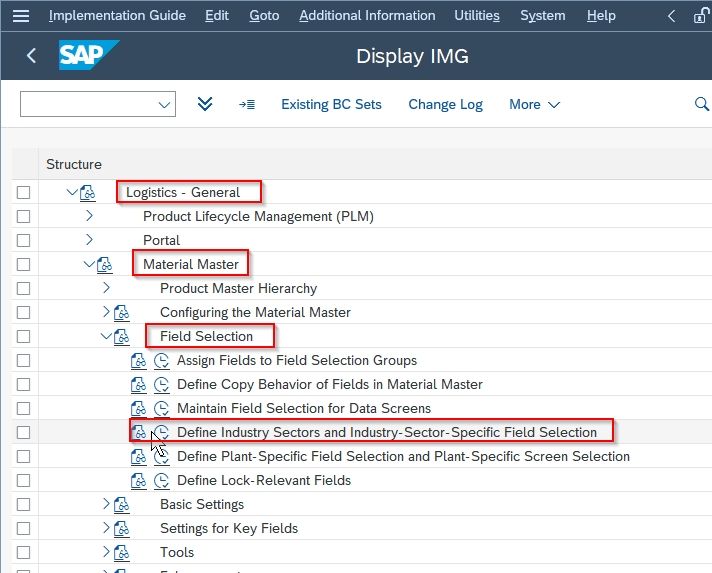Expand the Product Master Hierarchy node
Viewport: 712px width, 573px height.
point(106,288)
